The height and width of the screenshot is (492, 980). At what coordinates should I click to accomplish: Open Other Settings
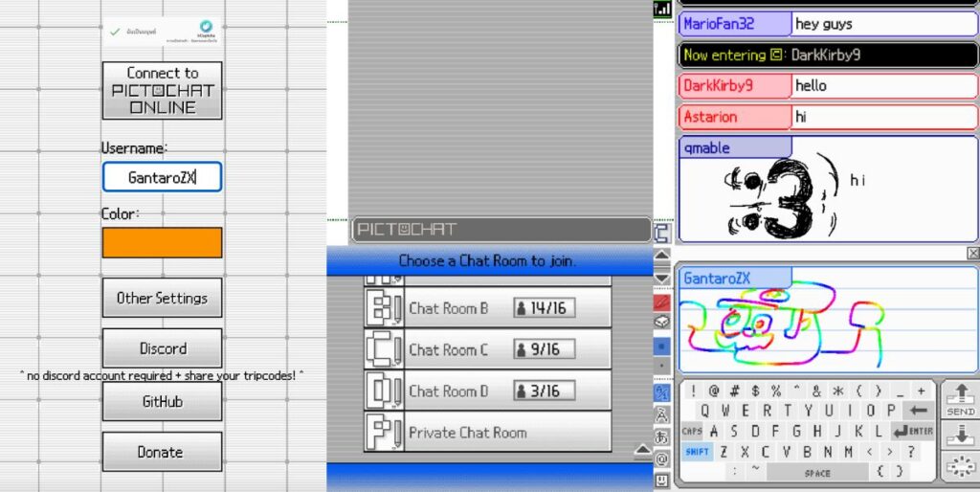tap(162, 298)
